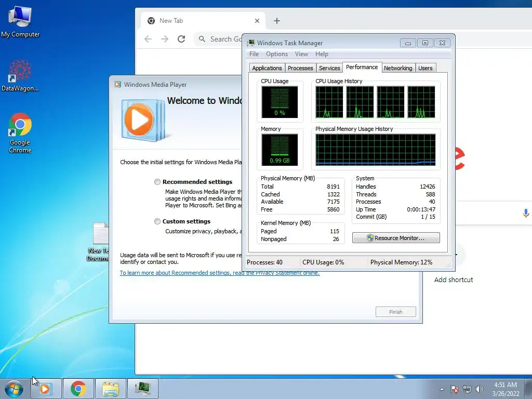Viewport: 532px width, 399px height.
Task: Switch to the Applications tab
Action: point(267,68)
